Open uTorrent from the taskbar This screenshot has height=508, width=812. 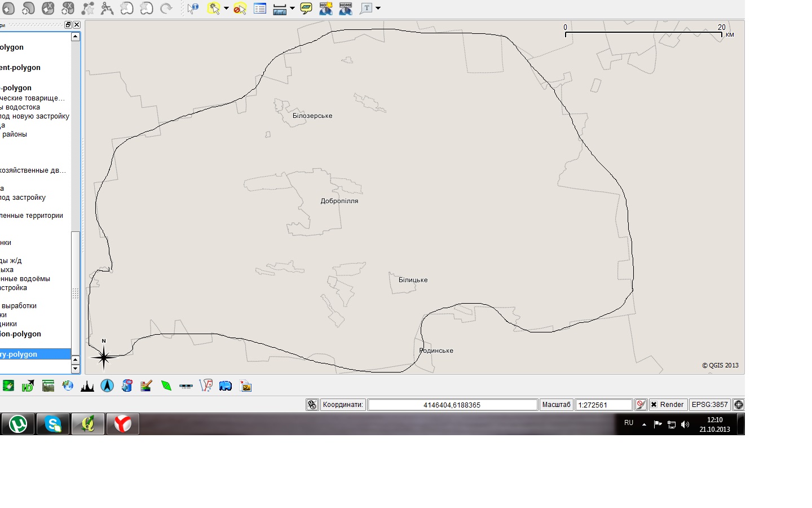pos(18,424)
